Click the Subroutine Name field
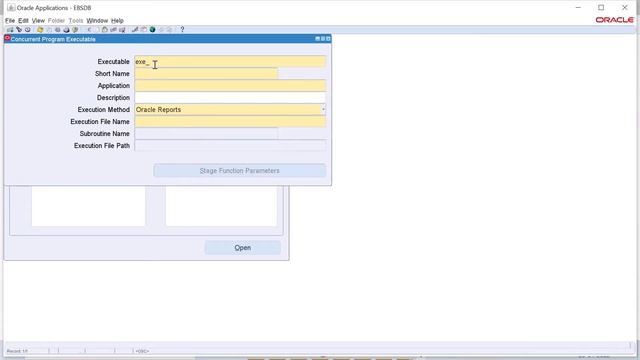 [x=206, y=133]
